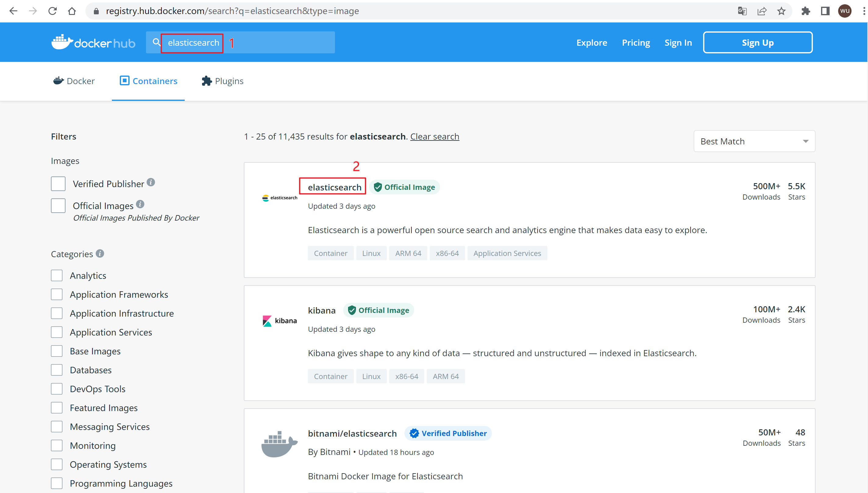Open the Best Match sort dropdown
This screenshot has width=868, height=493.
(754, 141)
